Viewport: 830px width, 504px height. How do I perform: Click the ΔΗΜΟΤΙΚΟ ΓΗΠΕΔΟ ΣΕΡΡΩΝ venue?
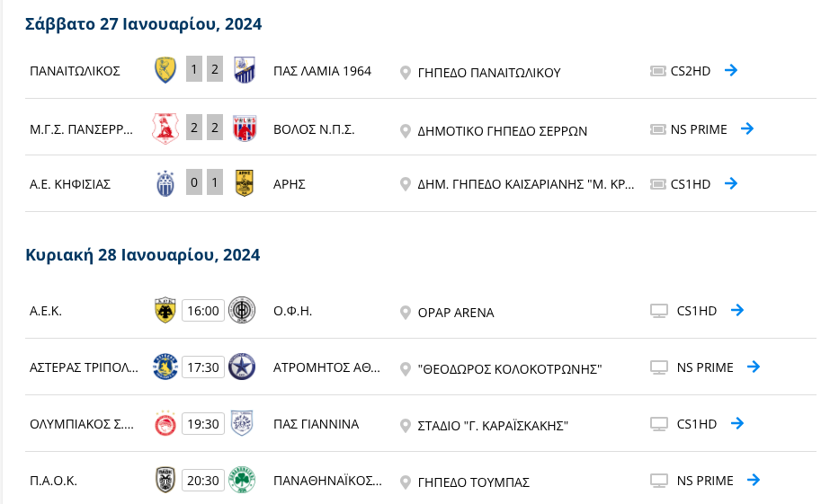(x=502, y=131)
